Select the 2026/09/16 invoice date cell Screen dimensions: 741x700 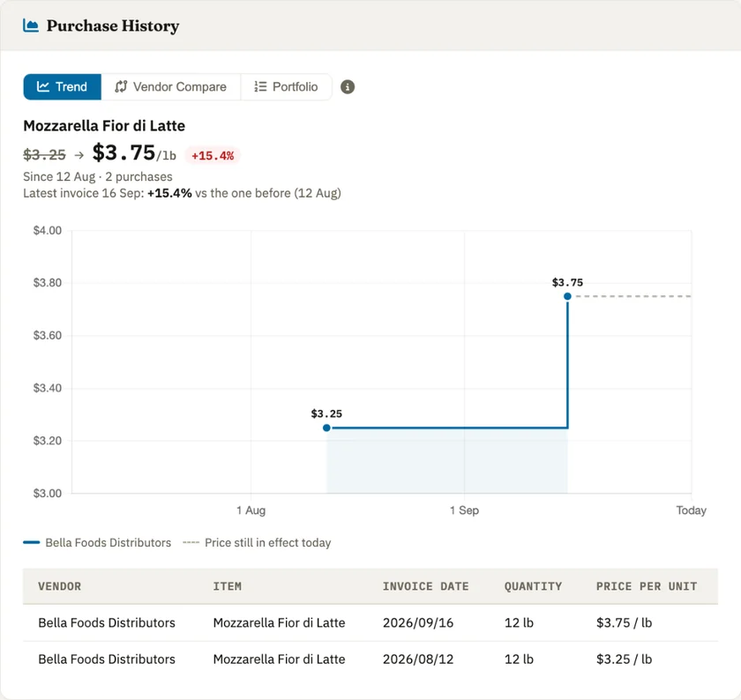pyautogui.click(x=418, y=622)
